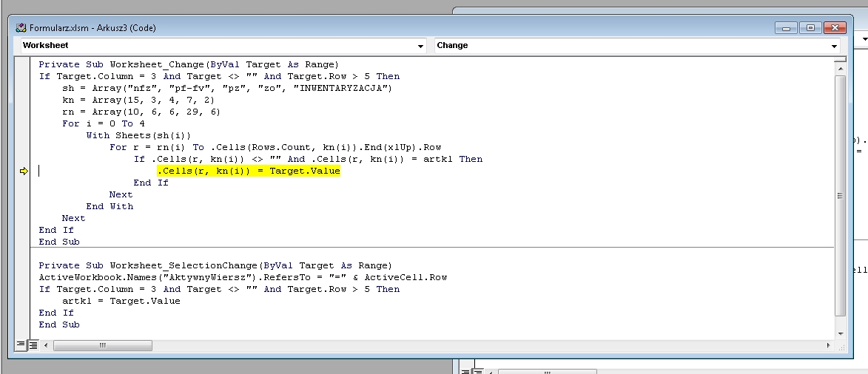Click the vertical scrollbar thumb
The image size is (868, 374).
click(840, 195)
